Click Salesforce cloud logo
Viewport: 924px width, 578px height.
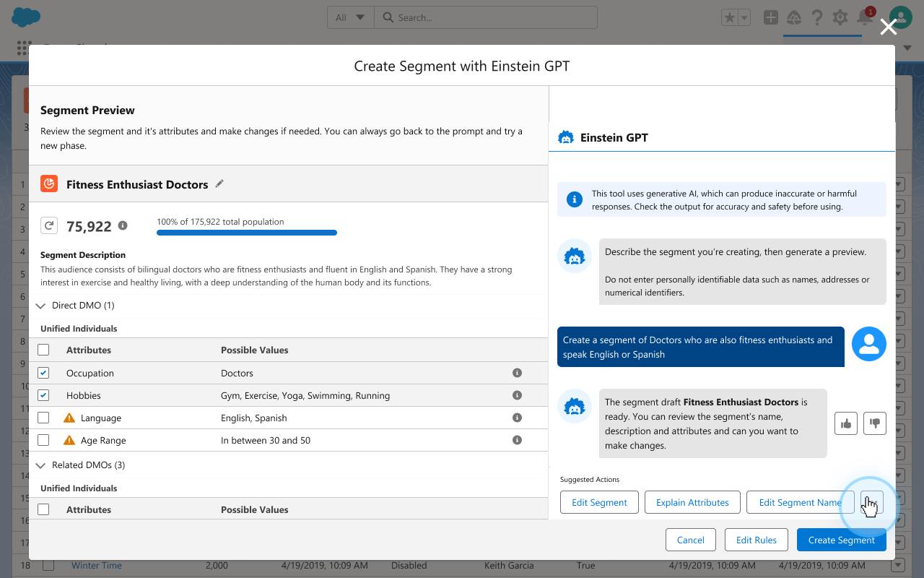coord(27,17)
